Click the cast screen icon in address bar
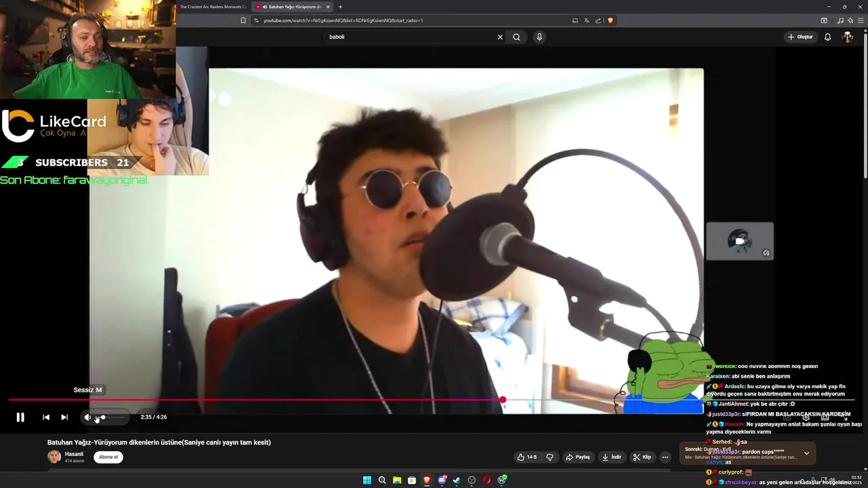The height and width of the screenshot is (488, 868). click(x=575, y=20)
